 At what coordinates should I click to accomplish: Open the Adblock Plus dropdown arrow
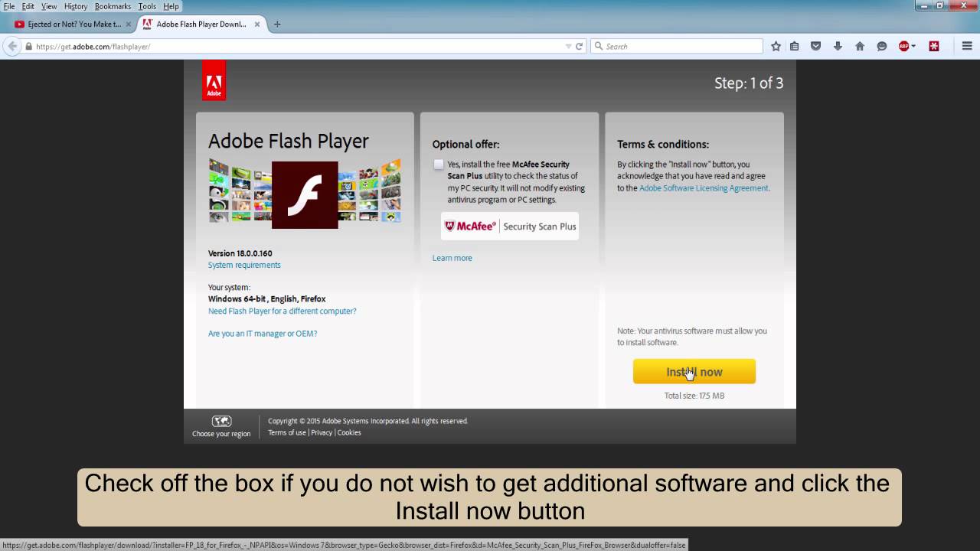(913, 46)
